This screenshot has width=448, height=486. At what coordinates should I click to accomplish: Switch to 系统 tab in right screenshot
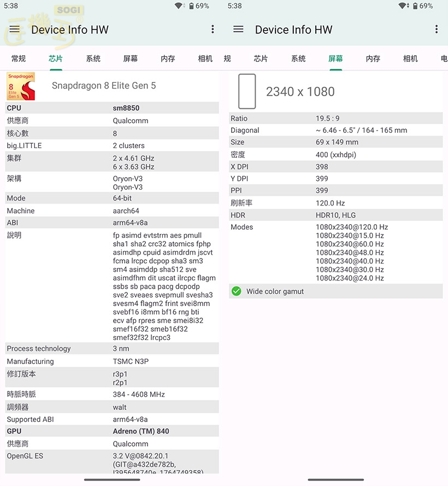298,58
